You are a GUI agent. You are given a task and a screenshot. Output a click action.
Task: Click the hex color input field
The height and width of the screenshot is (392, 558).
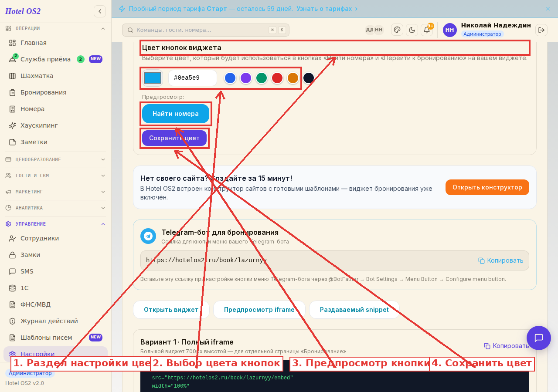pyautogui.click(x=193, y=78)
